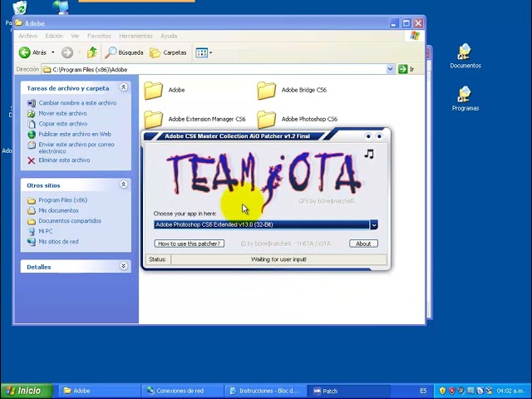The height and width of the screenshot is (399, 532).
Task: Click the right round patcher title-bar button
Action: (379, 136)
